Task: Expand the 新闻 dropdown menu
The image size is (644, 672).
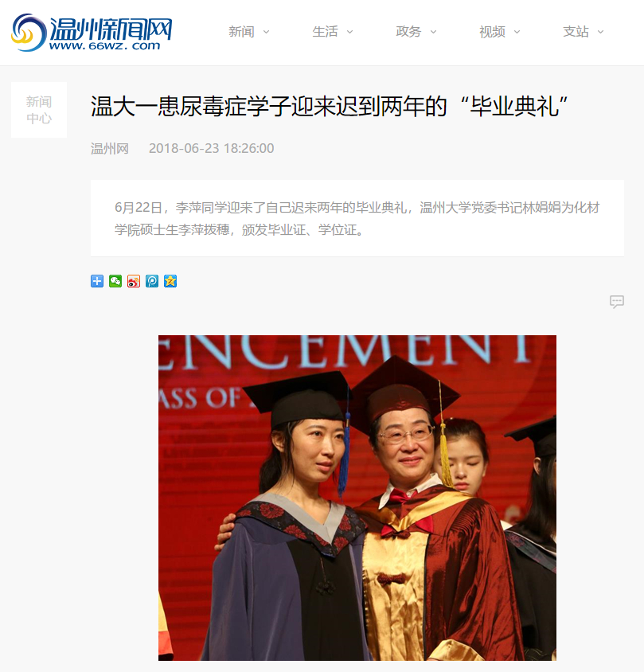Action: [249, 32]
